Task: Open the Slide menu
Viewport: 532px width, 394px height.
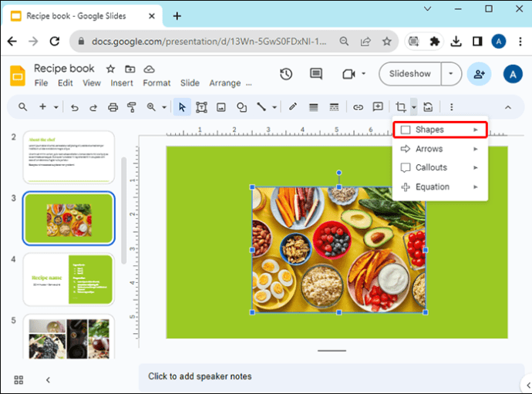Action: [190, 83]
